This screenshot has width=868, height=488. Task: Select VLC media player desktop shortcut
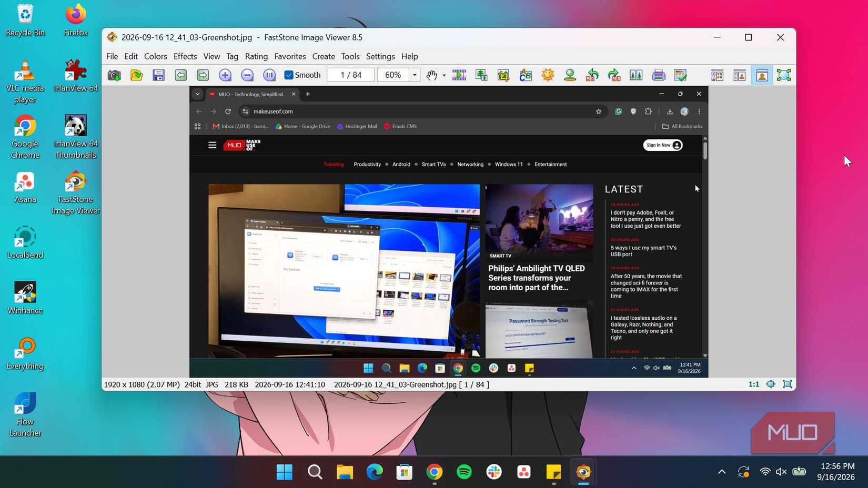25,82
